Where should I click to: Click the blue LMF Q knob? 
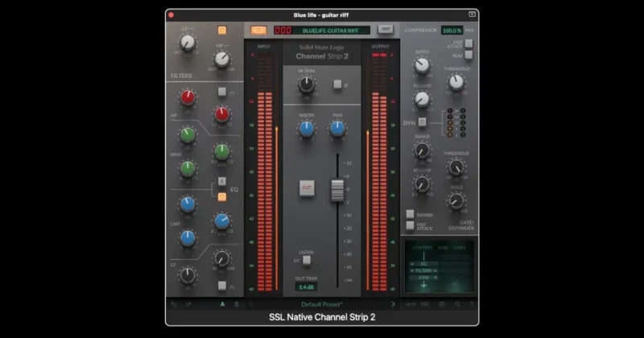pyautogui.click(x=188, y=237)
